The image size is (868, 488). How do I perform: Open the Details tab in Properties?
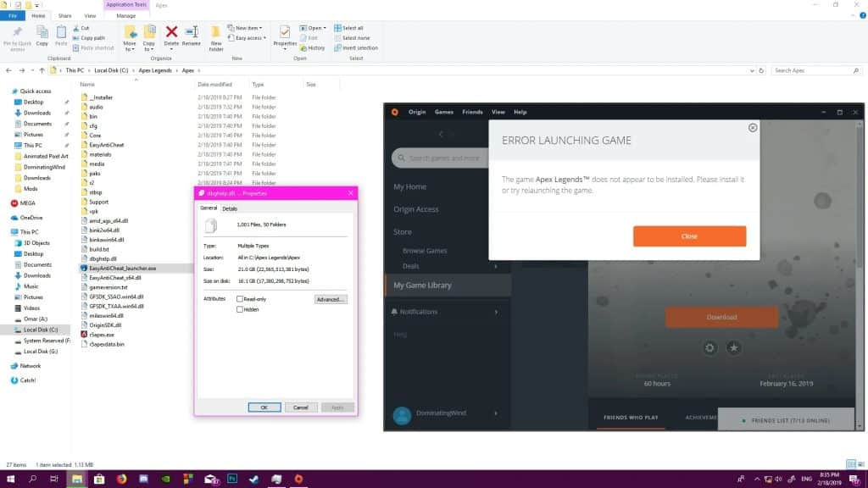tap(230, 208)
